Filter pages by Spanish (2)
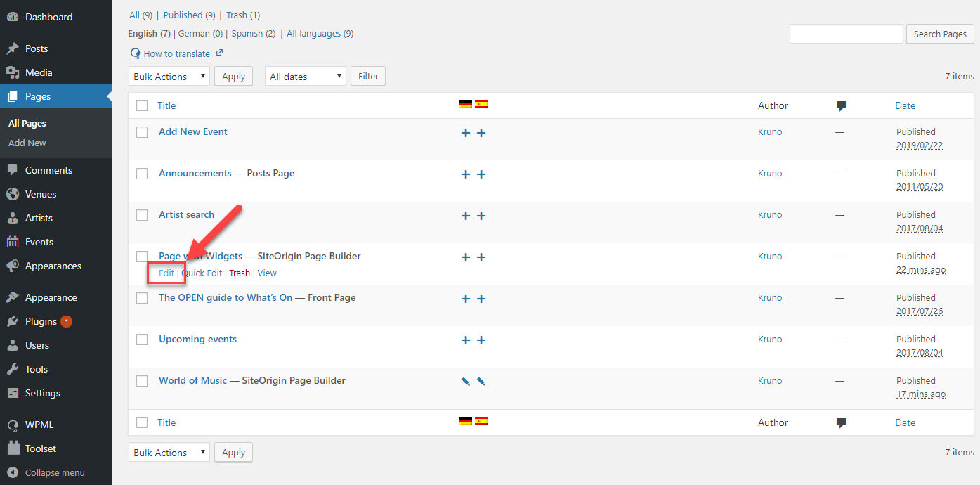980x485 pixels. tap(254, 33)
